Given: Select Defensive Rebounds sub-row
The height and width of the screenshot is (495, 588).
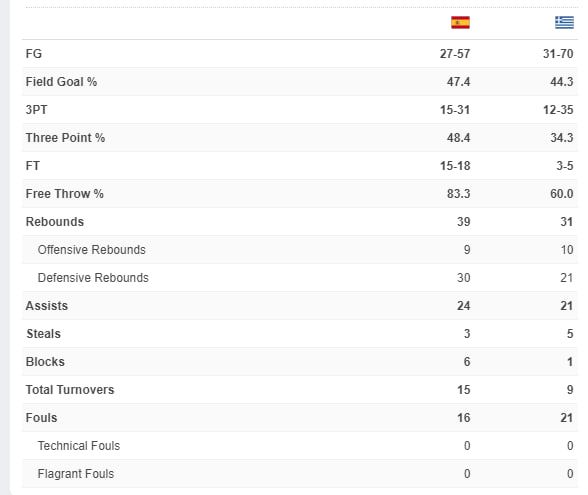Looking at the screenshot, I should point(300,278).
